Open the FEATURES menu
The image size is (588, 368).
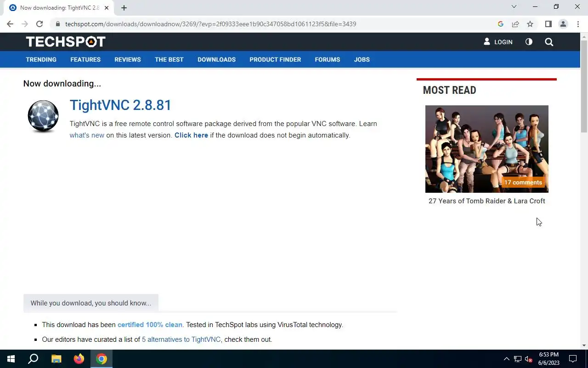pos(85,59)
